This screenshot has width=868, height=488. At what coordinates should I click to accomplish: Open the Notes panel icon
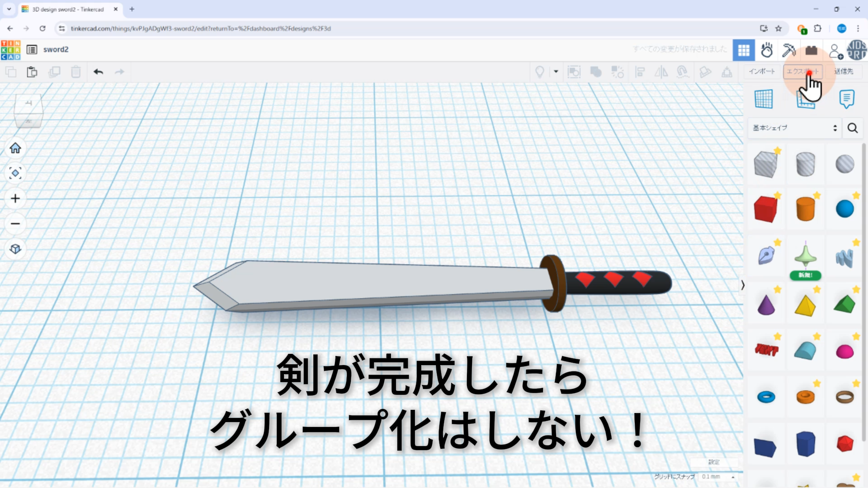click(846, 99)
